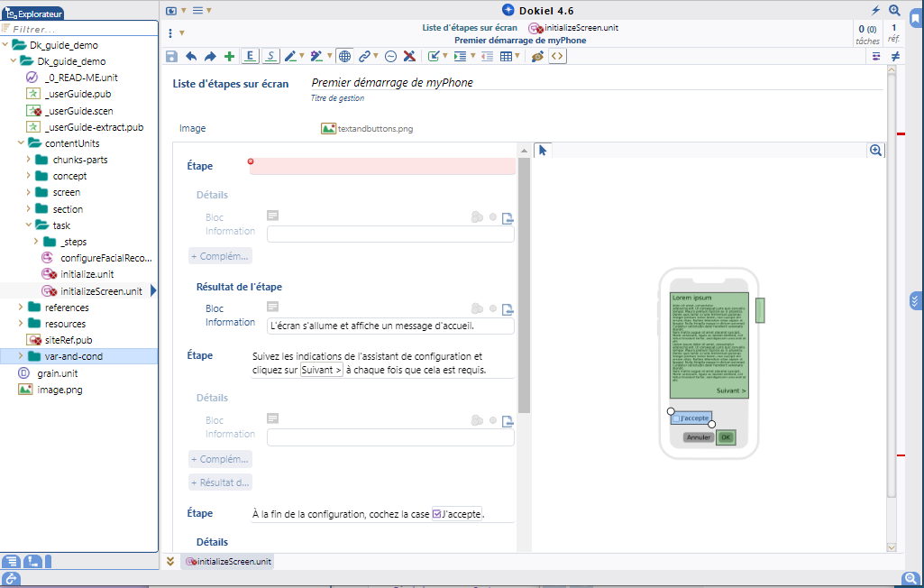The image size is (924, 588).
Task: Open the blue bookmark side tab
Action: point(915,18)
